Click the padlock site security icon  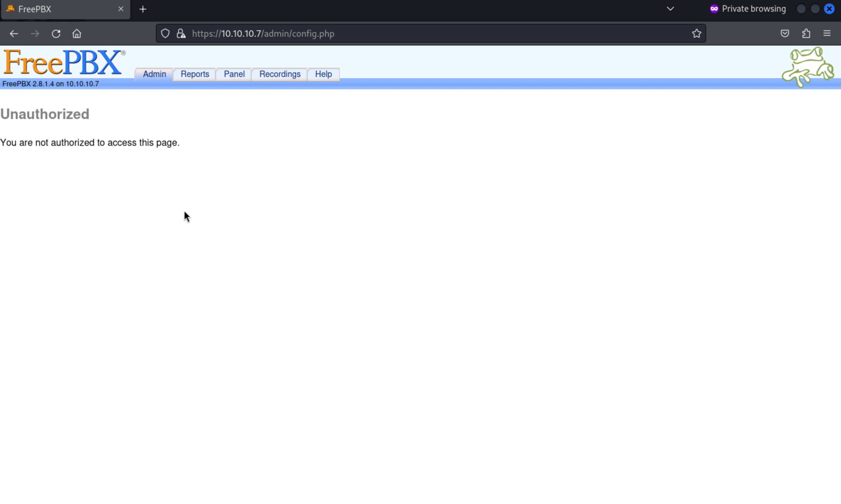tap(181, 34)
